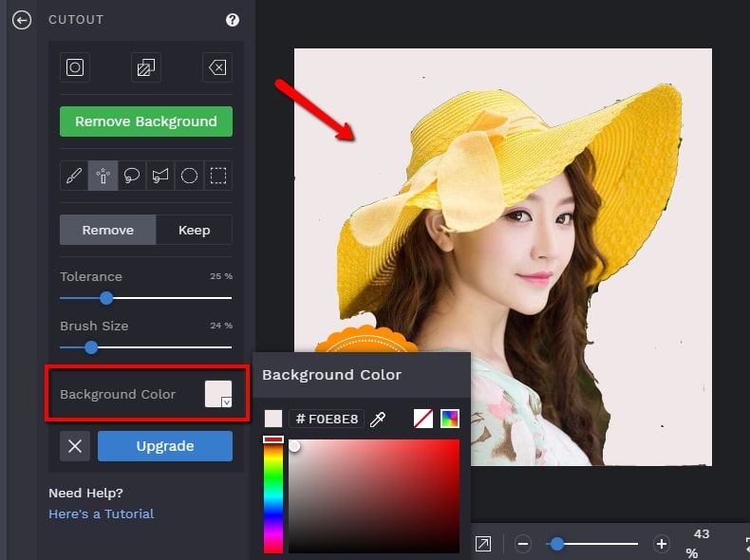This screenshot has height=560, width=750.
Task: Open the rainbow color palette swatch
Action: click(450, 419)
